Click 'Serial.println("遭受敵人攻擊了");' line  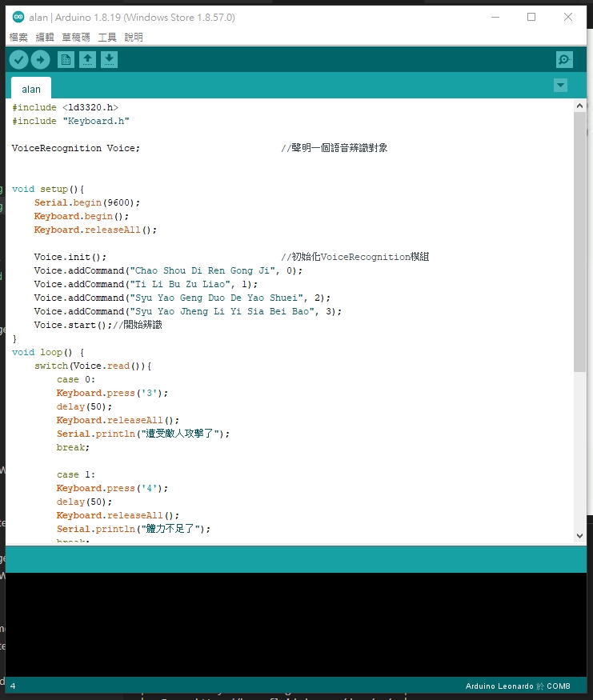tap(143, 434)
